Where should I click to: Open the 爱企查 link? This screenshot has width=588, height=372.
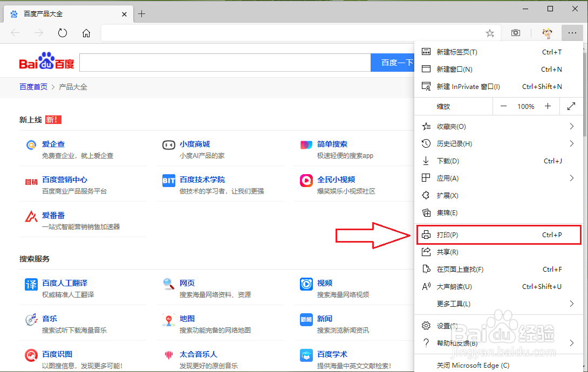click(53, 144)
